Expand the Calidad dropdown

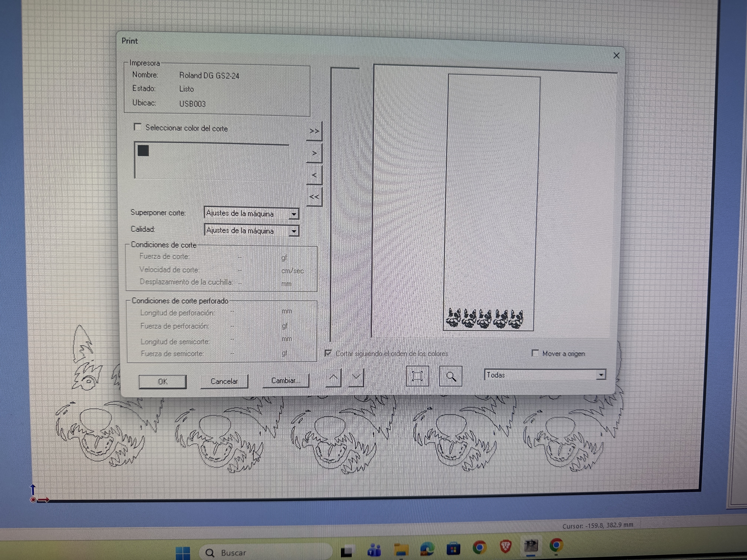[x=293, y=231]
